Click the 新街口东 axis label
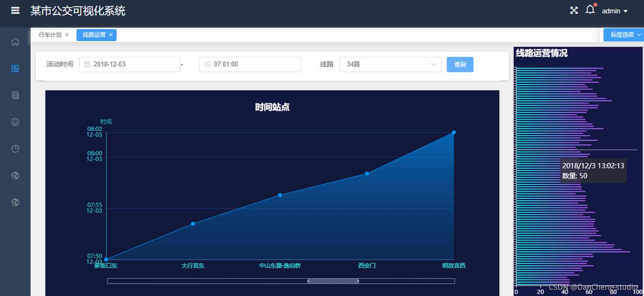644x296 pixels. click(106, 266)
